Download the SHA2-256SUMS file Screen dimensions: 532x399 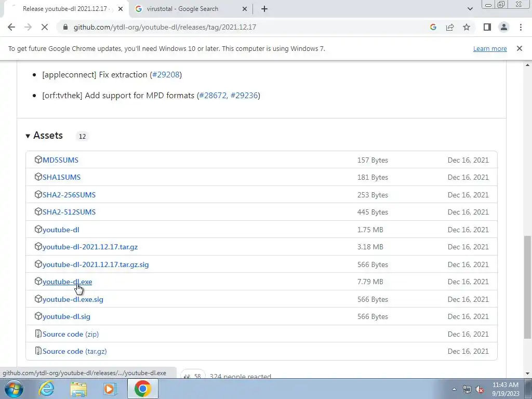[69, 195]
